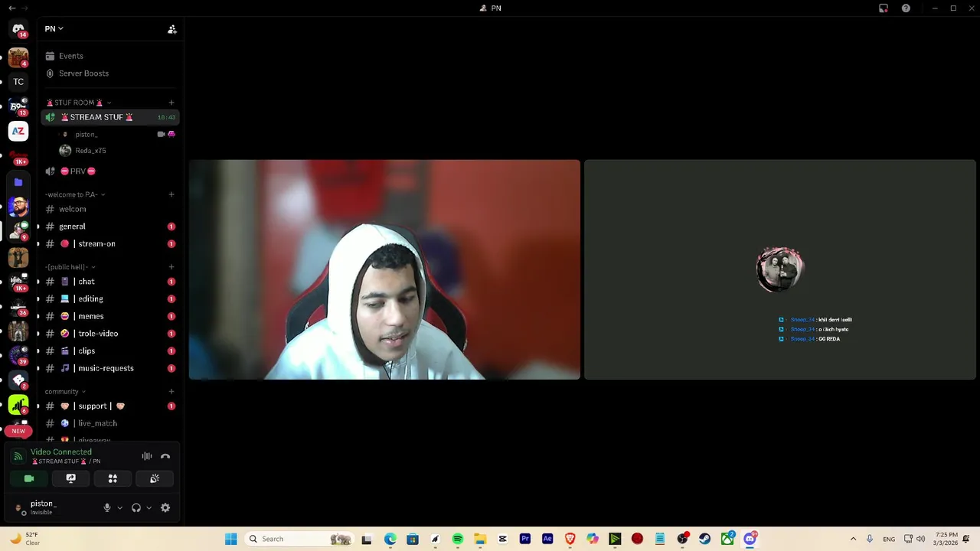Toggle camera in voice panel

29,478
